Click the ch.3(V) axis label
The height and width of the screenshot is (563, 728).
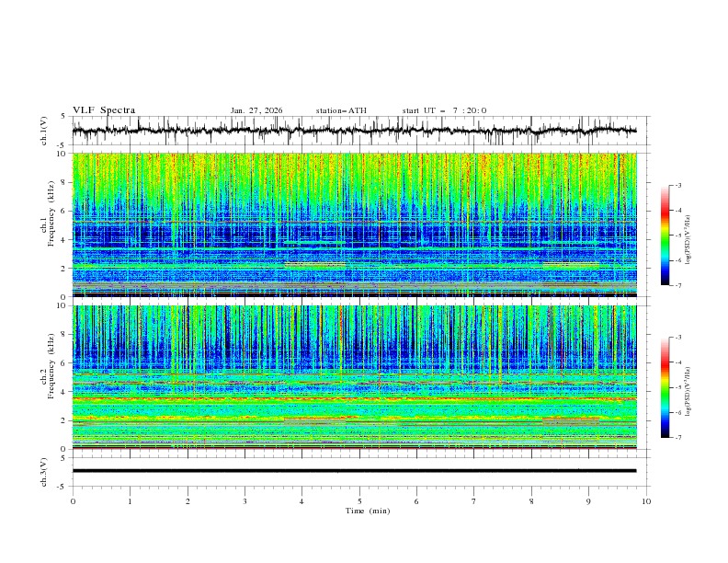[44, 472]
